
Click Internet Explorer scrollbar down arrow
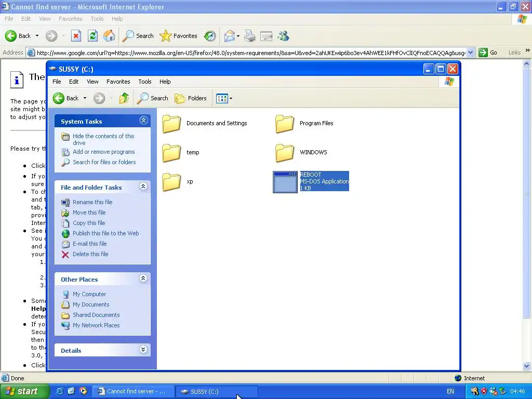click(527, 366)
